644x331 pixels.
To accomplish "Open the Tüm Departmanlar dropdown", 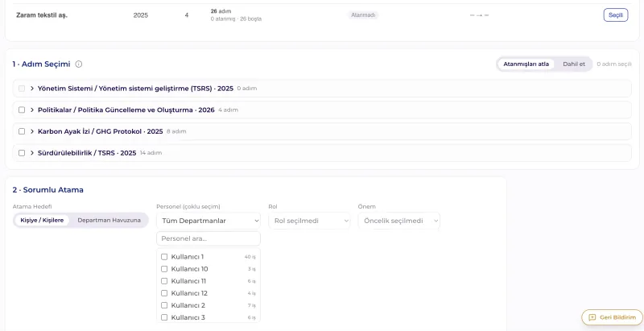I will point(208,221).
